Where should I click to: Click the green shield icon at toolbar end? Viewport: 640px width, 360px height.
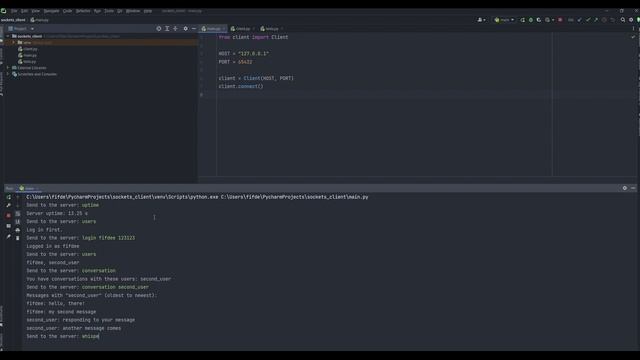pyautogui.click(x=638, y=20)
